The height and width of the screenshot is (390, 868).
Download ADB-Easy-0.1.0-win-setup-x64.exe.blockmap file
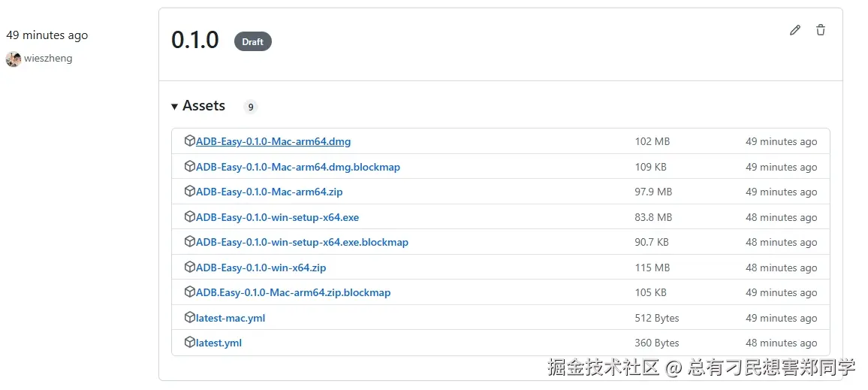click(303, 242)
